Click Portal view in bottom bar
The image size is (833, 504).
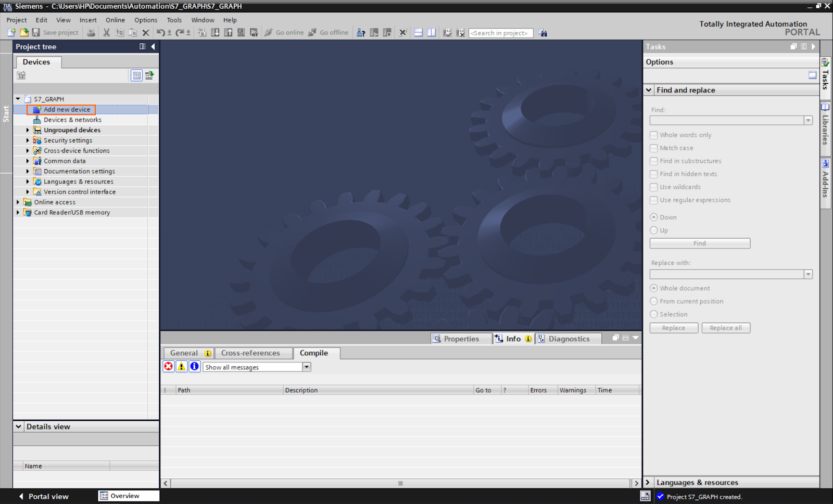(x=44, y=496)
